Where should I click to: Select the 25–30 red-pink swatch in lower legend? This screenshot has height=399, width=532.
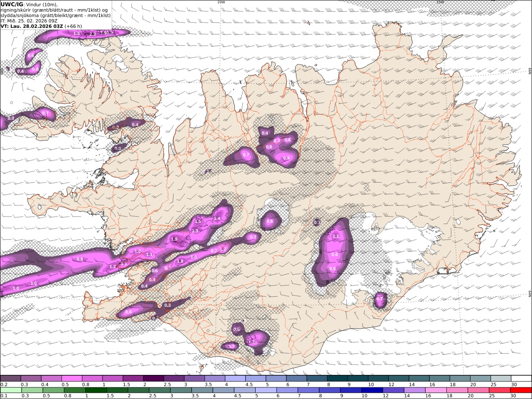tap(499, 390)
